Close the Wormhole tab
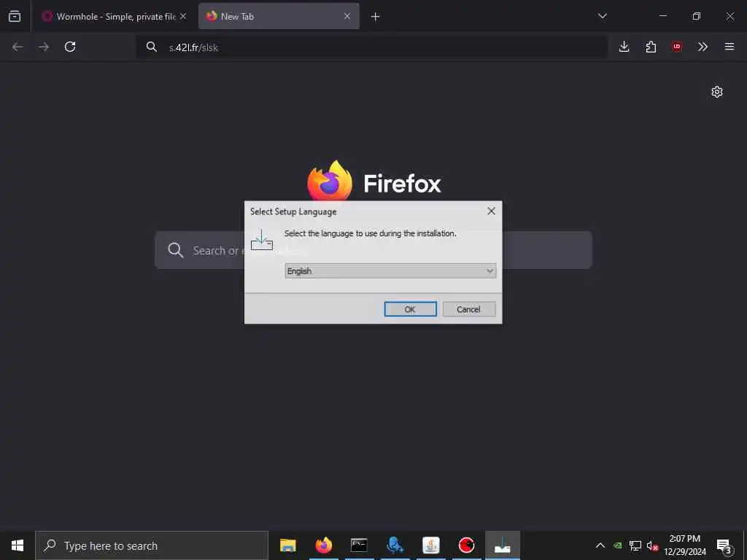The width and height of the screenshot is (747, 560). pos(183,16)
